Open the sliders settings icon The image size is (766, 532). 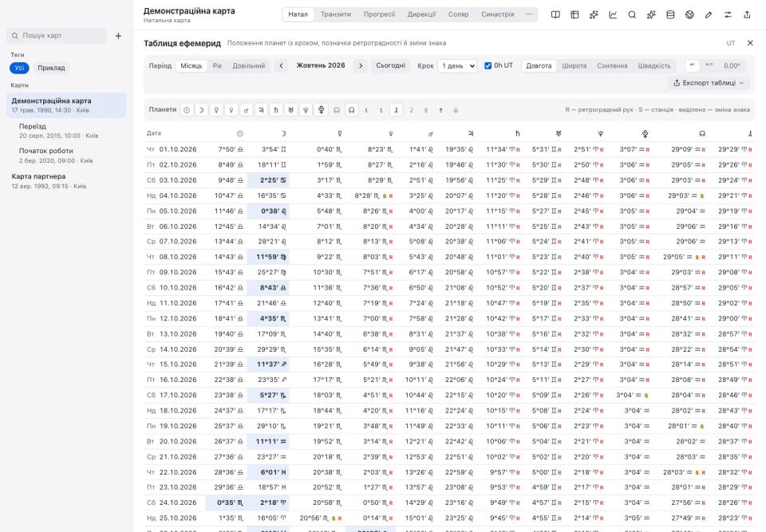728,14
